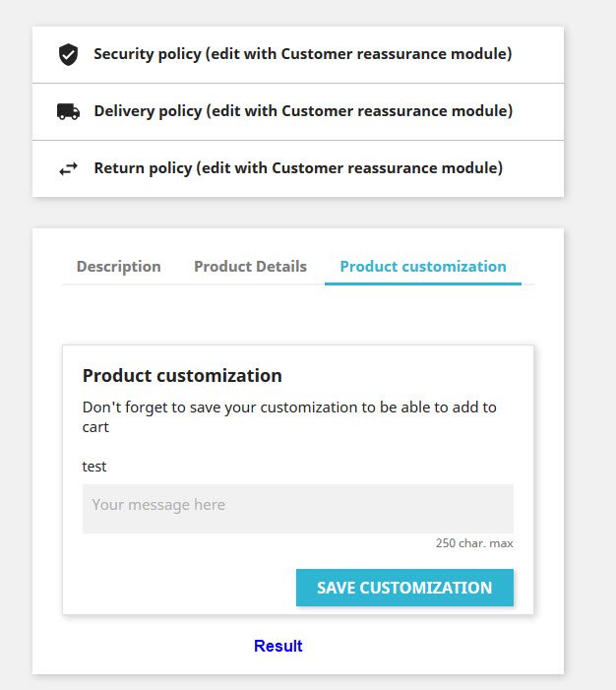616x690 pixels.
Task: Open the Description tab
Action: pos(118,267)
